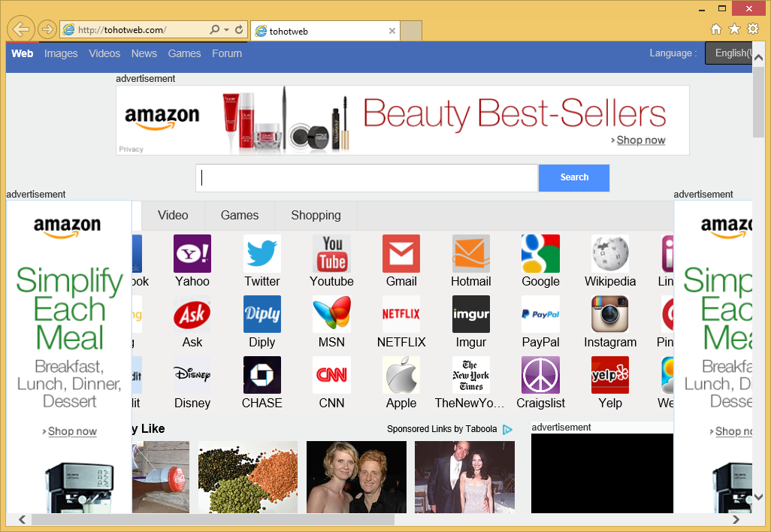Open Games in the top navigation bar
Image resolution: width=771 pixels, height=532 pixels.
pos(184,53)
